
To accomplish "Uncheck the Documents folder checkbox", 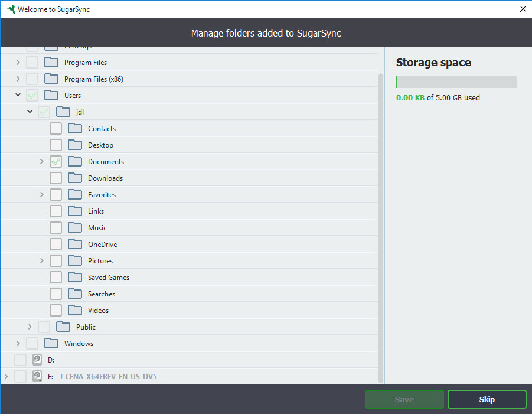I will (x=56, y=162).
